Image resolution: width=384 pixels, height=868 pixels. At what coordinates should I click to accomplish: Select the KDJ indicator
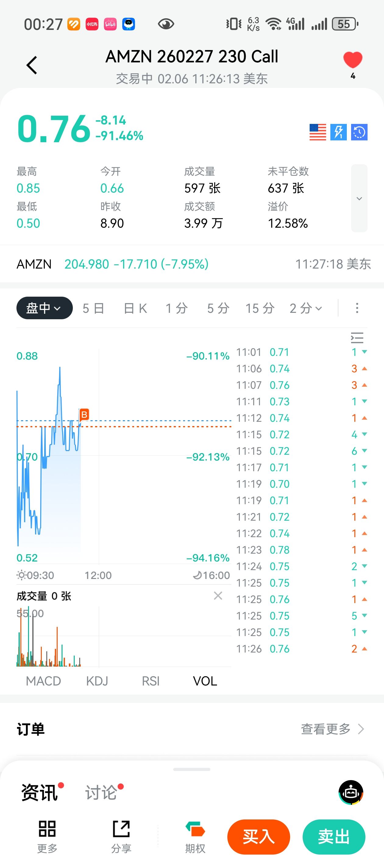[x=97, y=681]
